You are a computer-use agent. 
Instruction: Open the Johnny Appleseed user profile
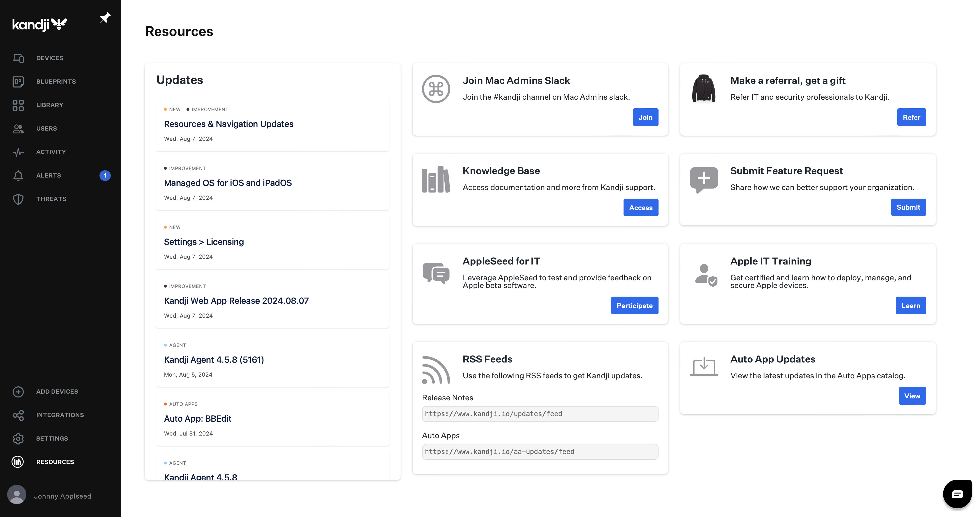point(62,496)
